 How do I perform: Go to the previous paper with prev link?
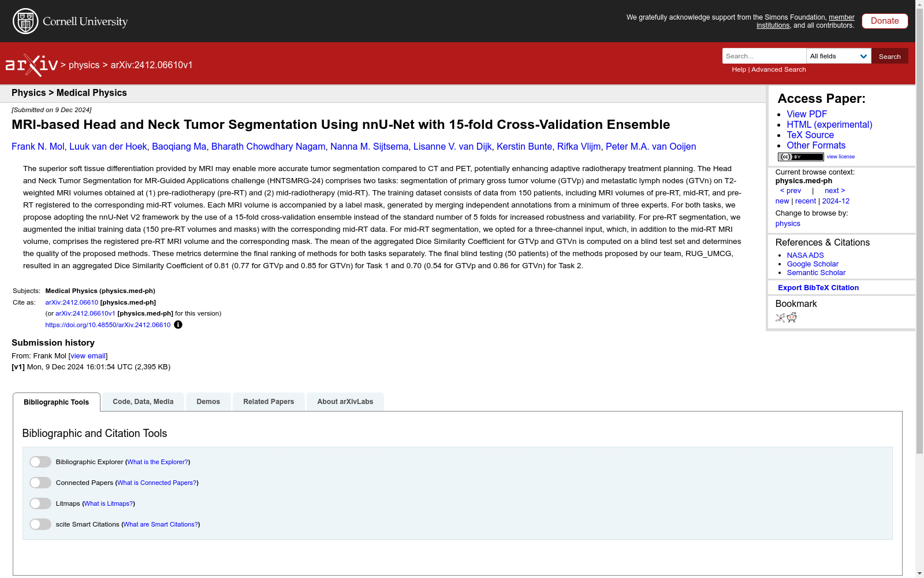pos(791,191)
